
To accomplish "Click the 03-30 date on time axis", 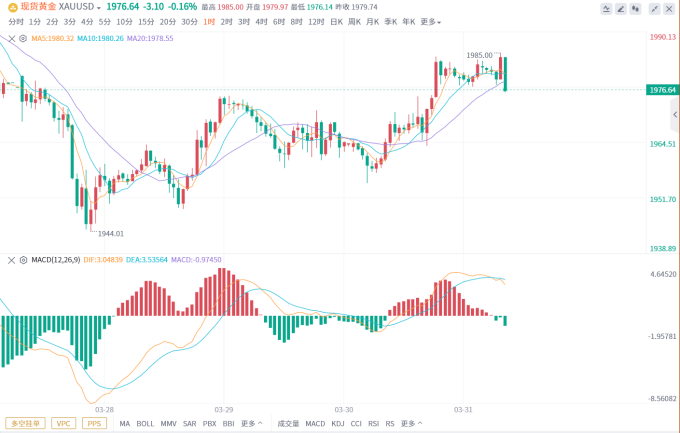I will click(344, 409).
